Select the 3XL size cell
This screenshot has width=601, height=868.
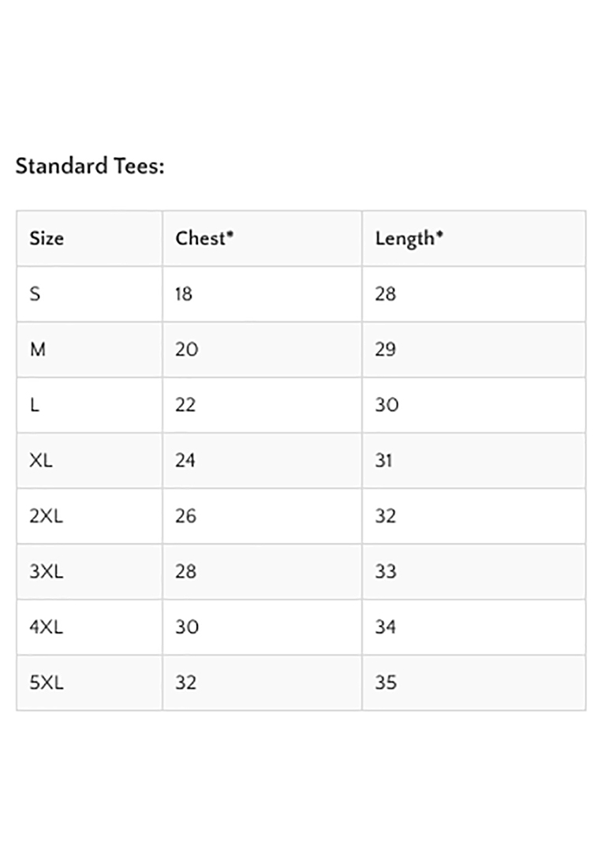click(x=46, y=571)
